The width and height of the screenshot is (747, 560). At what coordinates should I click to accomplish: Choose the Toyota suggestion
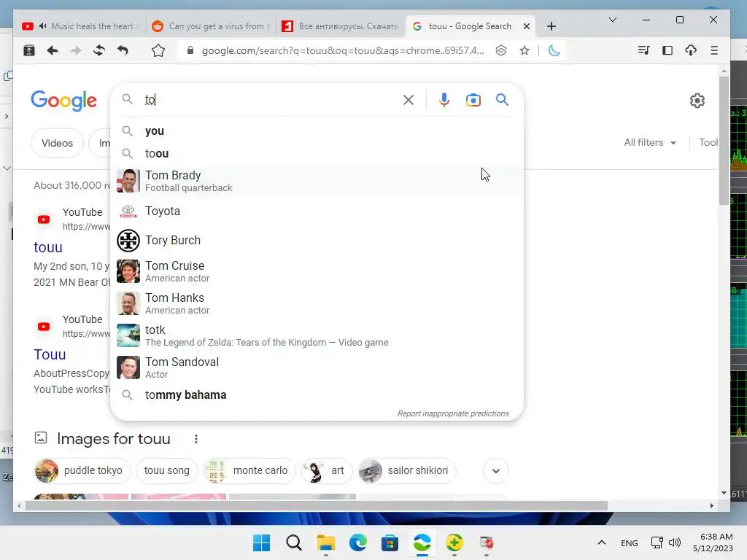coord(317,211)
